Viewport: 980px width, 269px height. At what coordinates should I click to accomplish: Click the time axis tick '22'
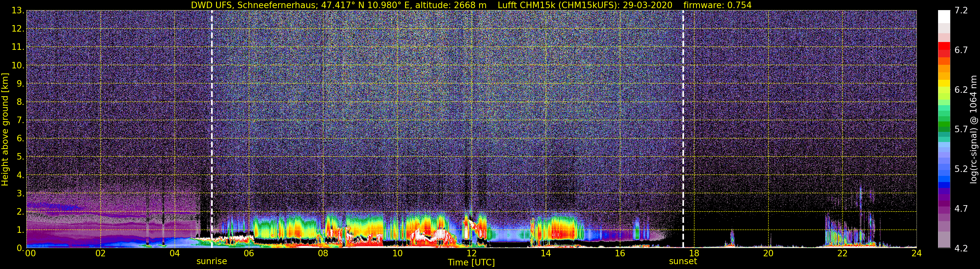pyautogui.click(x=842, y=254)
